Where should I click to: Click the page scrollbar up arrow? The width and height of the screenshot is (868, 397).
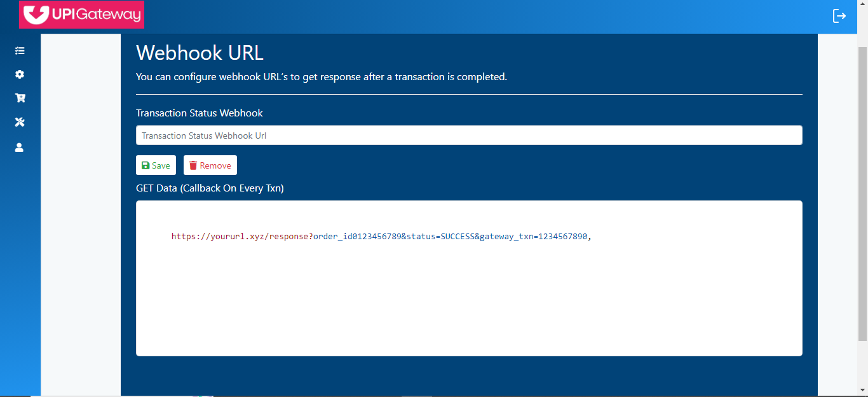[862, 39]
